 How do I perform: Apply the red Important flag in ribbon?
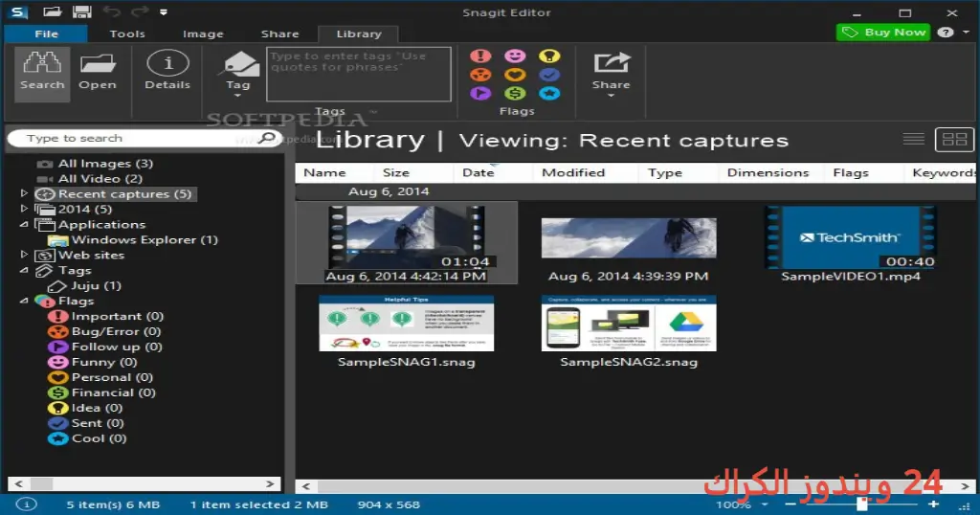[x=480, y=56]
